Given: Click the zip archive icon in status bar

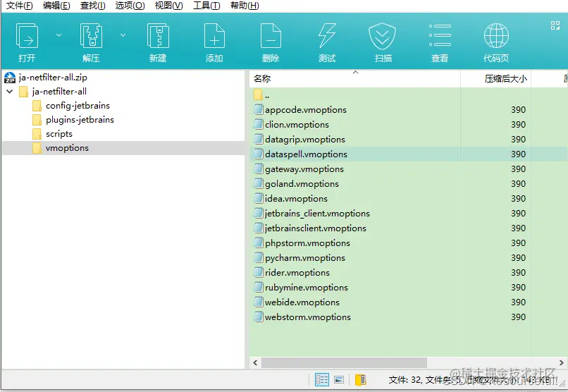Looking at the screenshot, I should click(361, 379).
